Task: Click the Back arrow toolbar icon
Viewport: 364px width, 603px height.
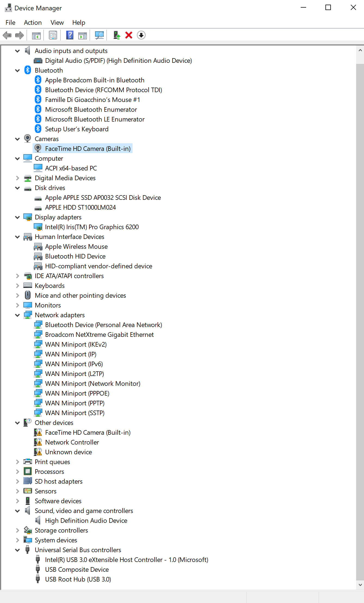Action: click(7, 35)
